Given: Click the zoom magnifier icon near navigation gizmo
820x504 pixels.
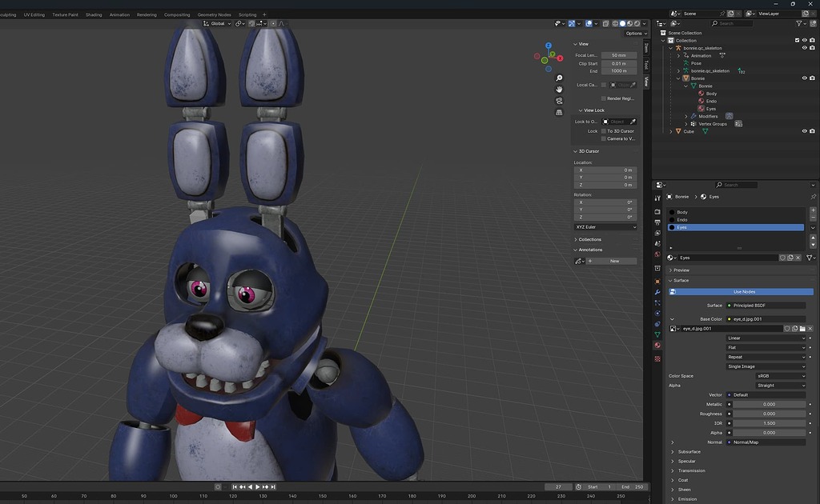Looking at the screenshot, I should tap(559, 78).
